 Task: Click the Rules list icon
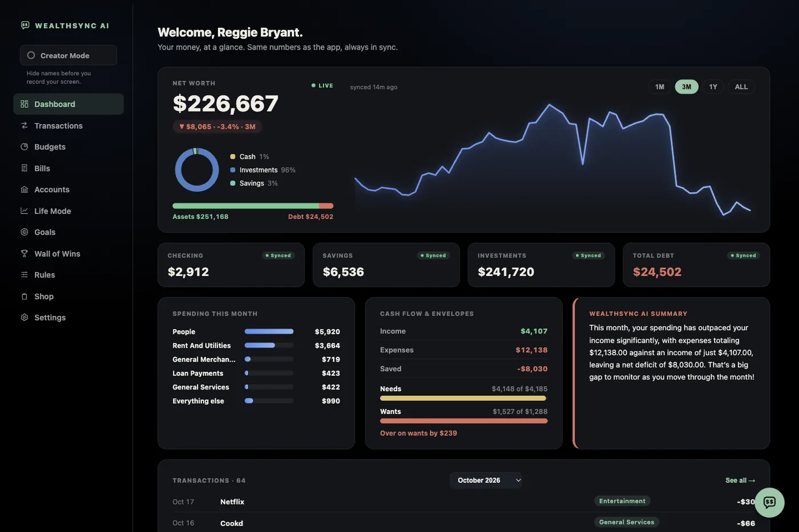pyautogui.click(x=24, y=275)
